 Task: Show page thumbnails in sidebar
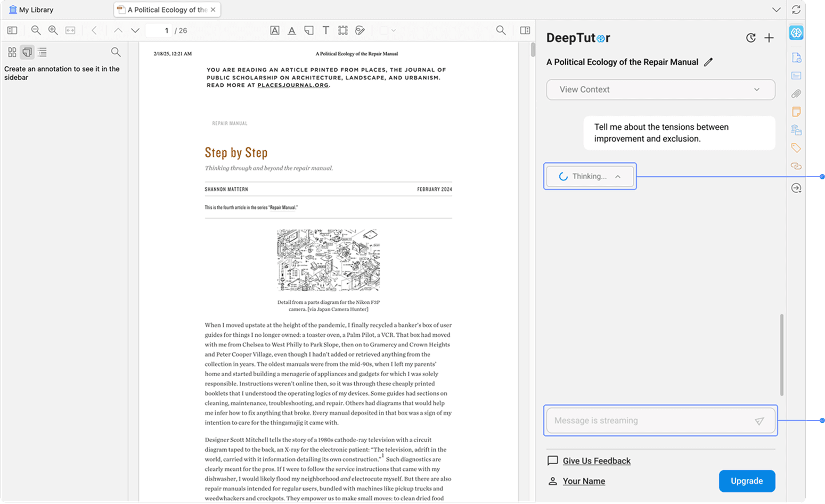click(12, 52)
